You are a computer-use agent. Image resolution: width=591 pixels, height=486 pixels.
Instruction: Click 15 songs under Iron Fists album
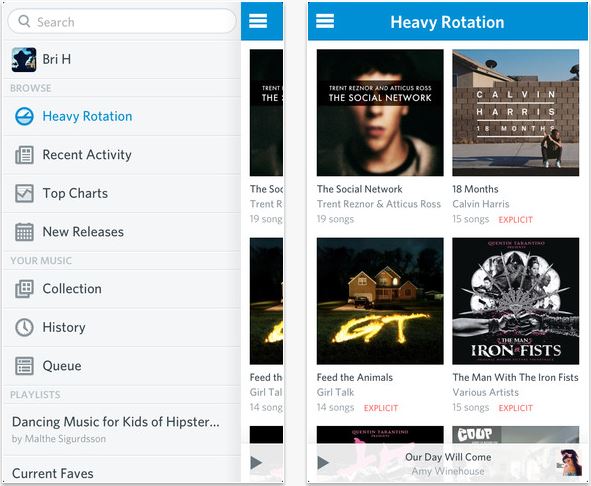[x=471, y=408]
